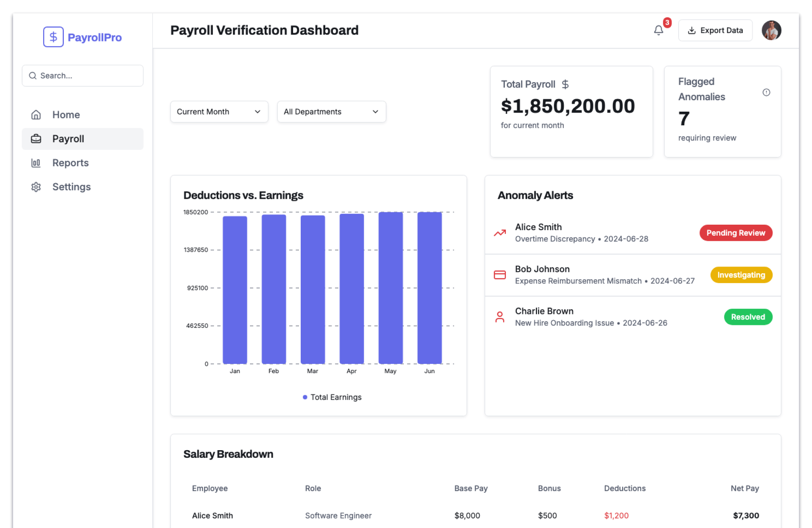Click Bob Johnson's credit card alert icon
812x528 pixels.
click(499, 275)
